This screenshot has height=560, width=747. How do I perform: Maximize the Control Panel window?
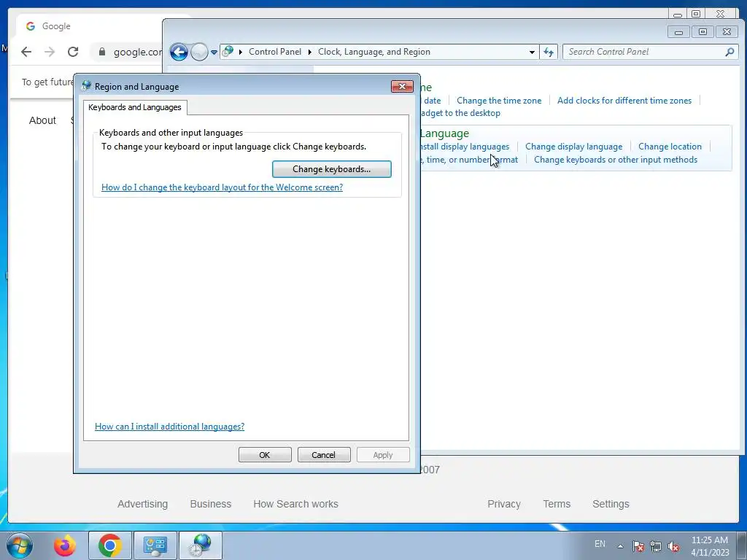(703, 32)
